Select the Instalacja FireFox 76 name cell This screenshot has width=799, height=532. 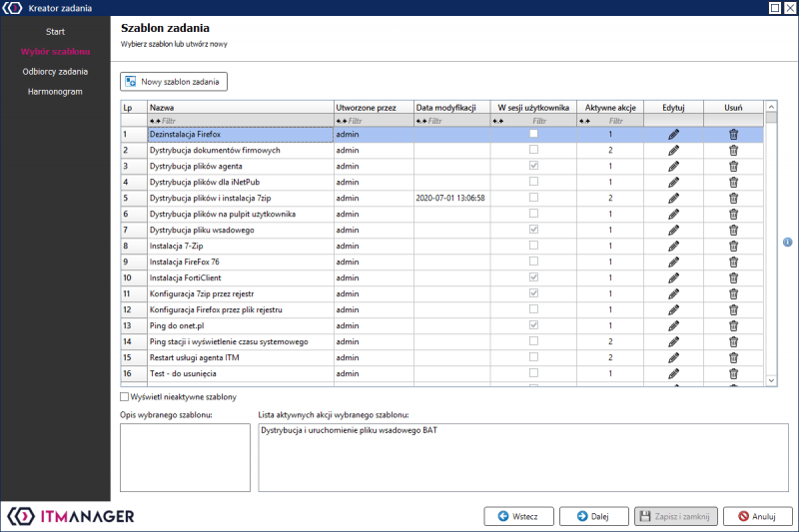[x=241, y=262]
